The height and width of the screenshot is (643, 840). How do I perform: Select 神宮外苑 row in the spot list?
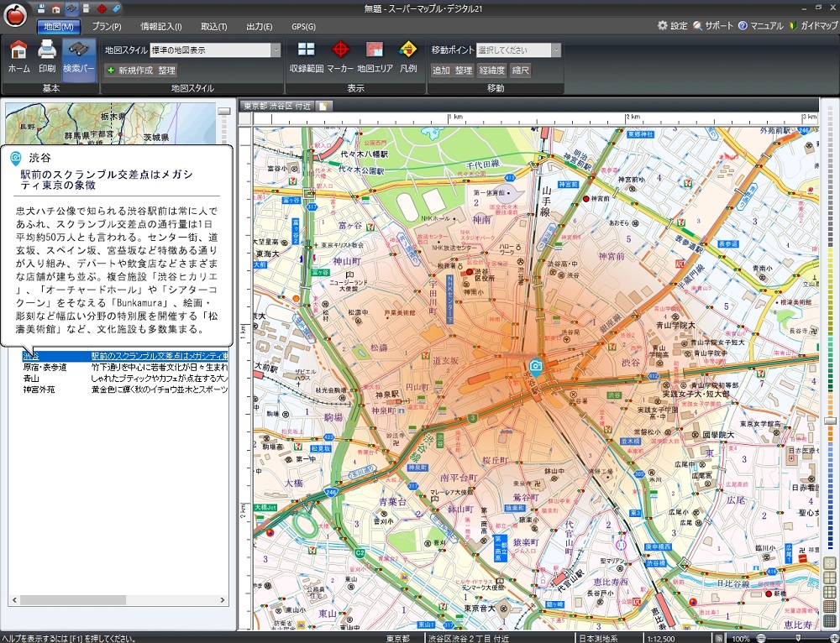click(x=125, y=389)
